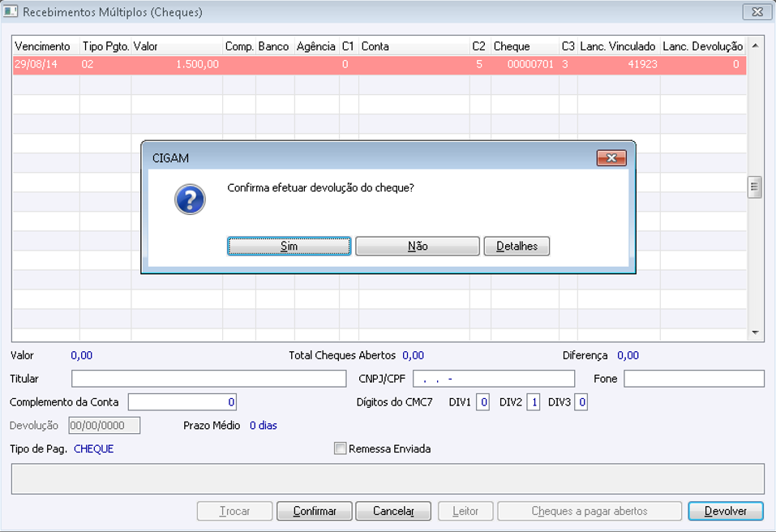Click the 1.500,00 value cell
The width and height of the screenshot is (776, 532).
point(177,64)
